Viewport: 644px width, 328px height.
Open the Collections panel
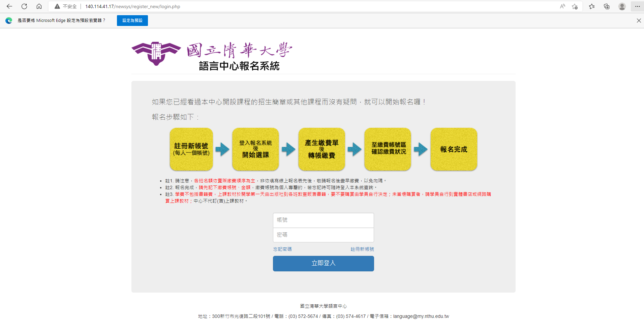607,6
